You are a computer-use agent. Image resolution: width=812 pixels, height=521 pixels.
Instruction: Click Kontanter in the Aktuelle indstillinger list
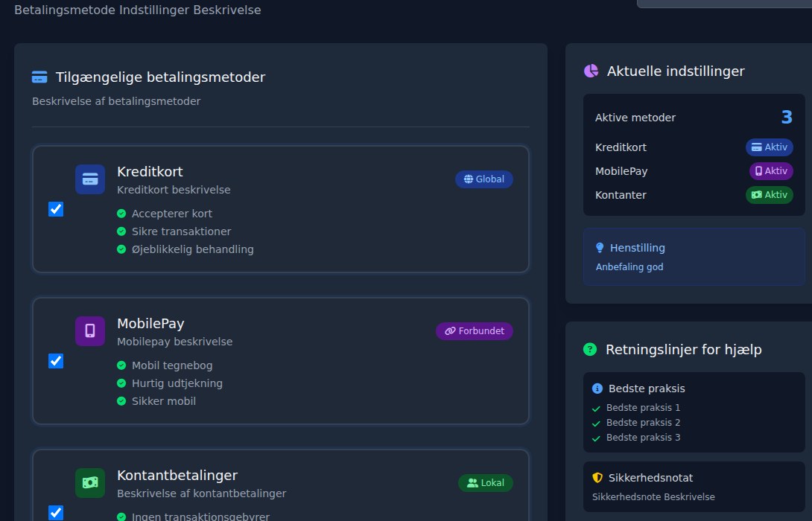(621, 195)
